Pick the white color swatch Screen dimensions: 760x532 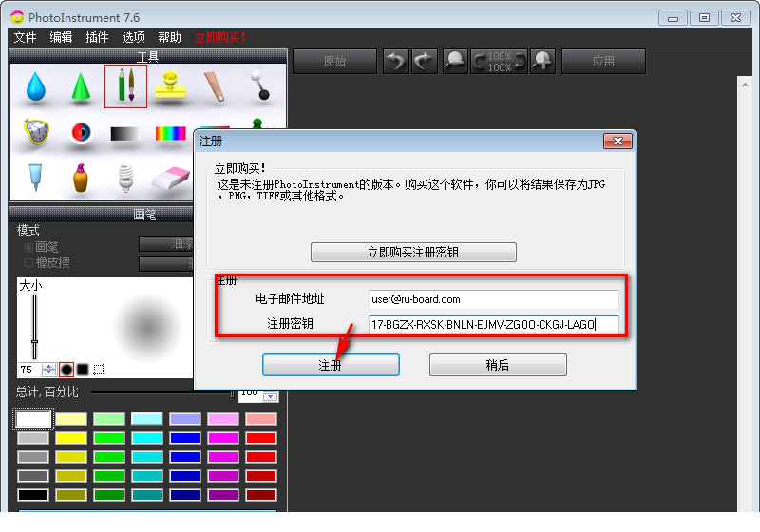coord(33,419)
